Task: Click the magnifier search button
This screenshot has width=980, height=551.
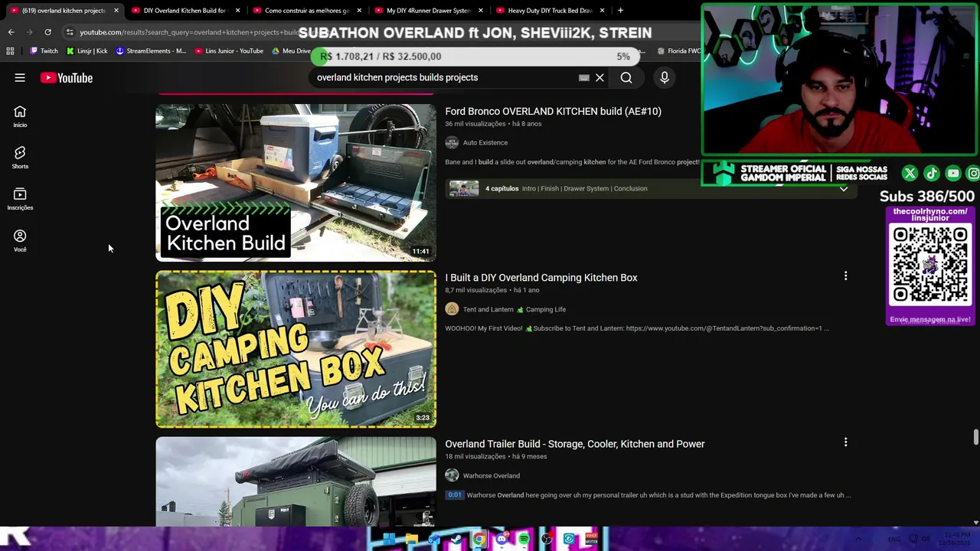Action: [626, 77]
